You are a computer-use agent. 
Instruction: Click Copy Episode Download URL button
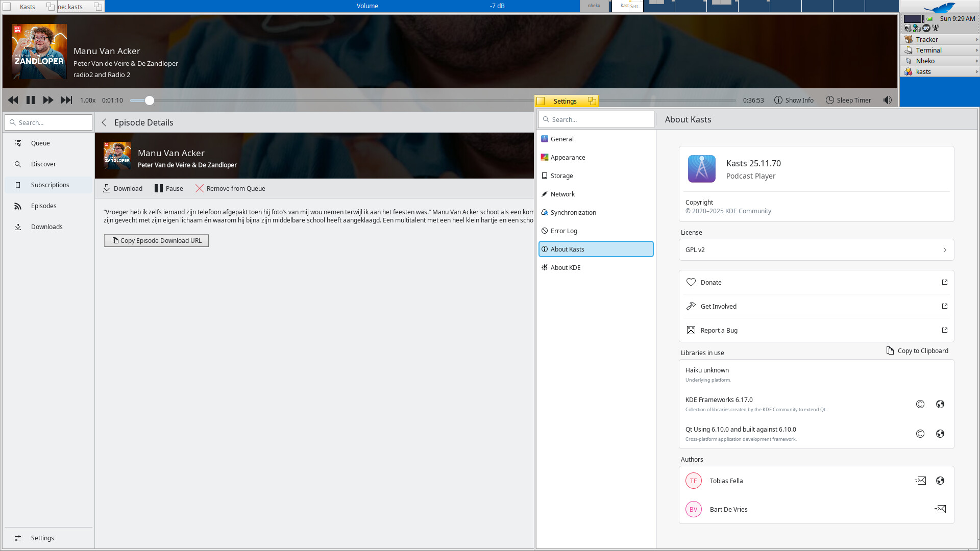click(156, 241)
